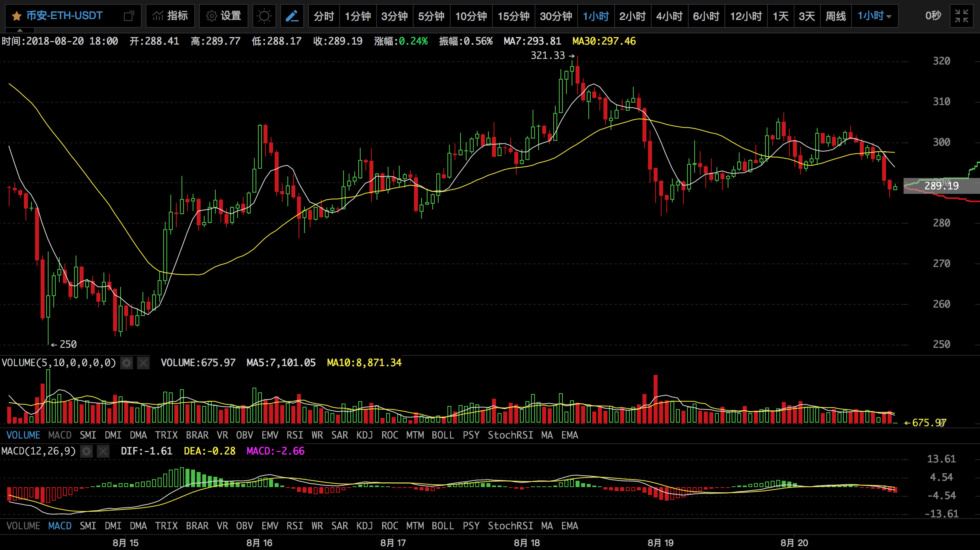Select WR in the lower indicator row
The width and height of the screenshot is (980, 550).
point(317,526)
